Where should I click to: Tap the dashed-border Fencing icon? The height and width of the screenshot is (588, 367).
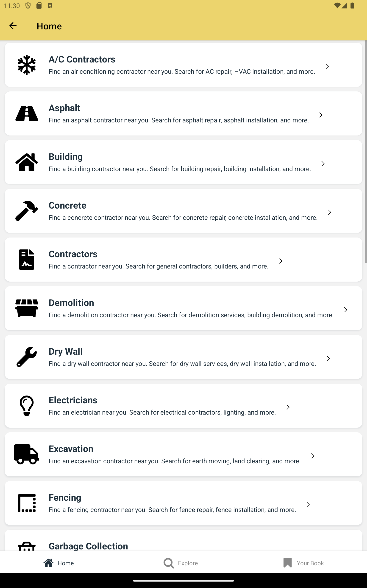27,503
